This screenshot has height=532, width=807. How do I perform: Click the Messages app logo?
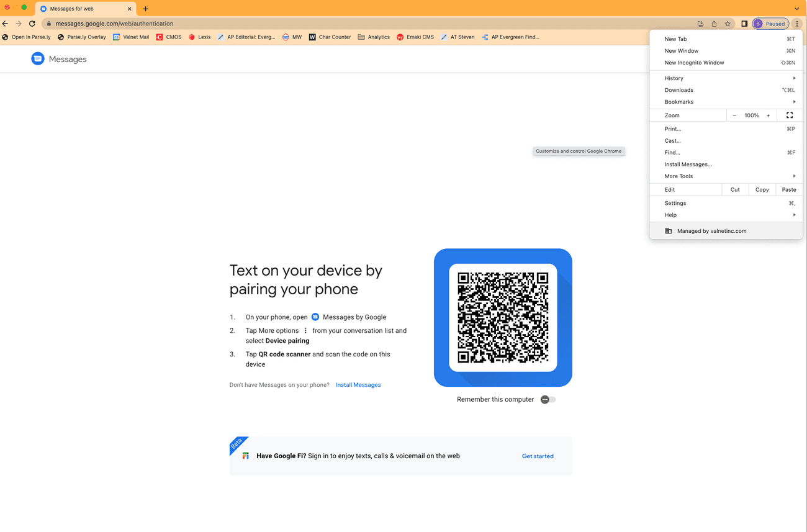tap(37, 58)
